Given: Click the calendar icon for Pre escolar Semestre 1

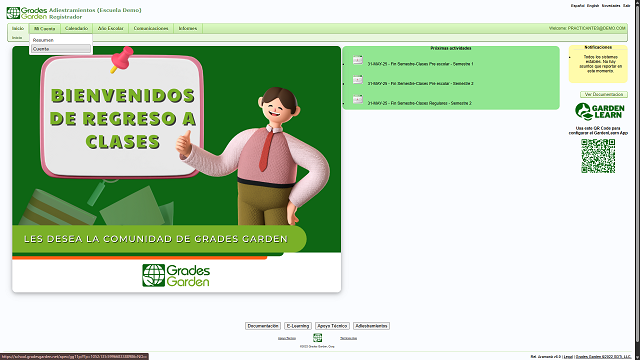Looking at the screenshot, I should pos(358,60).
